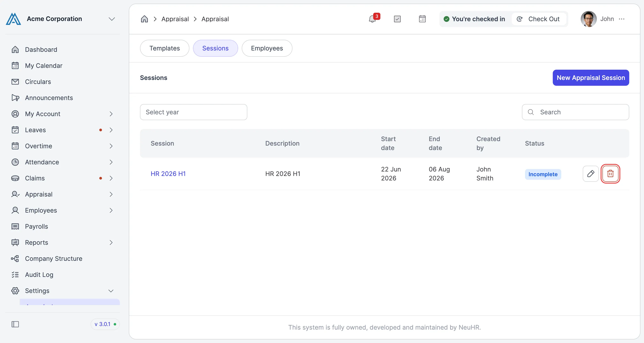The width and height of the screenshot is (644, 343).
Task: Expand the Leaves submenu chevron
Action: click(x=111, y=130)
